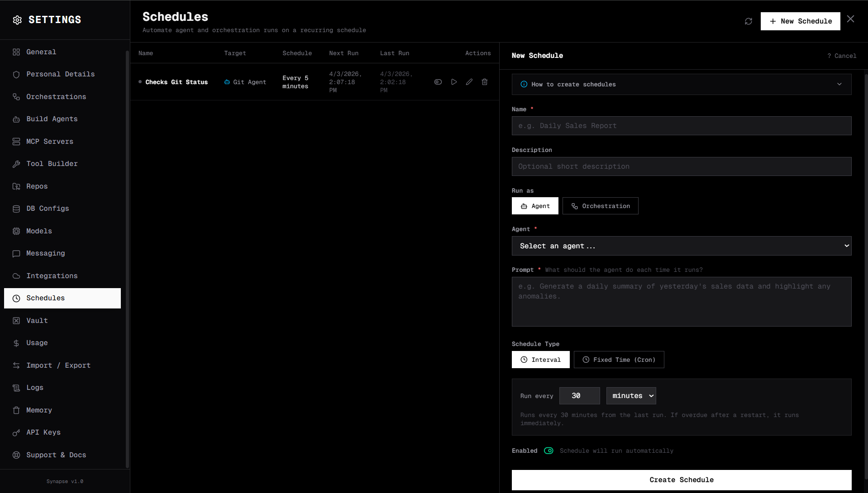The width and height of the screenshot is (868, 493).
Task: Open MCP Servers section
Action: pyautogui.click(x=62, y=142)
